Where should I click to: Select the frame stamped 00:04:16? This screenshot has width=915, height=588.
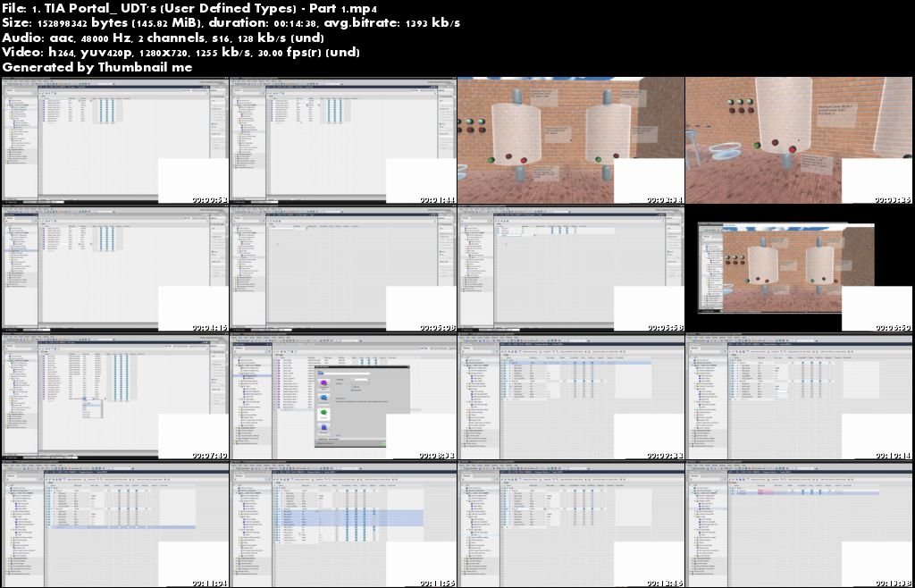(x=115, y=268)
